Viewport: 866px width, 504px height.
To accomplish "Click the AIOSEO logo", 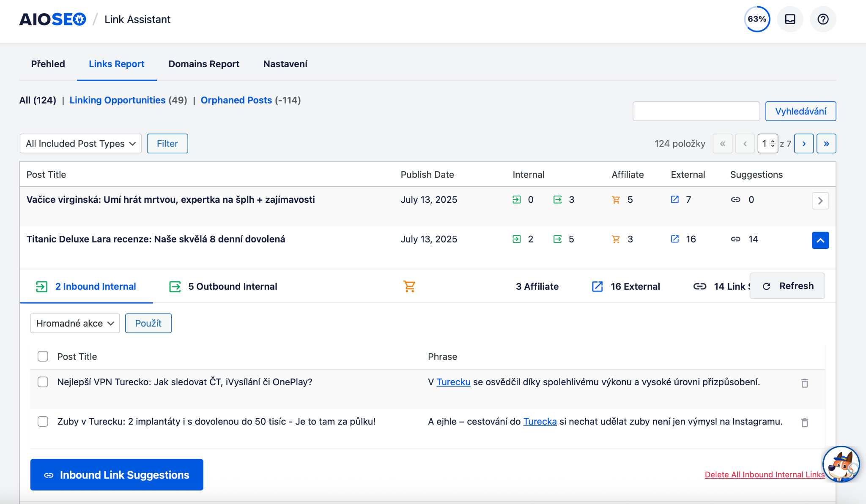I will pyautogui.click(x=52, y=19).
